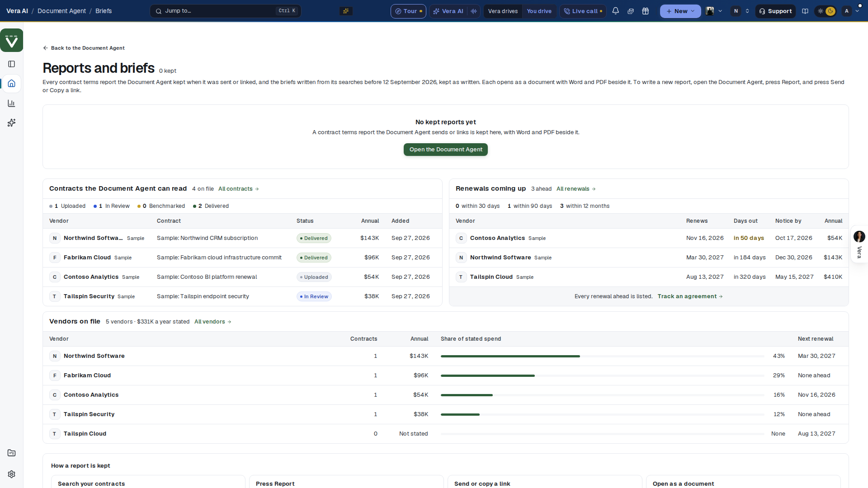This screenshot has height=488, width=868.
Task: Click Uploaded status badge for Contoso
Action: (x=314, y=277)
